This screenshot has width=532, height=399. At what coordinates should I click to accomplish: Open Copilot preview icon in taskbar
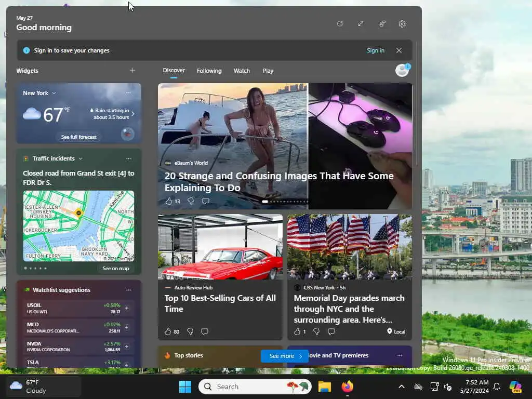pyautogui.click(x=515, y=387)
